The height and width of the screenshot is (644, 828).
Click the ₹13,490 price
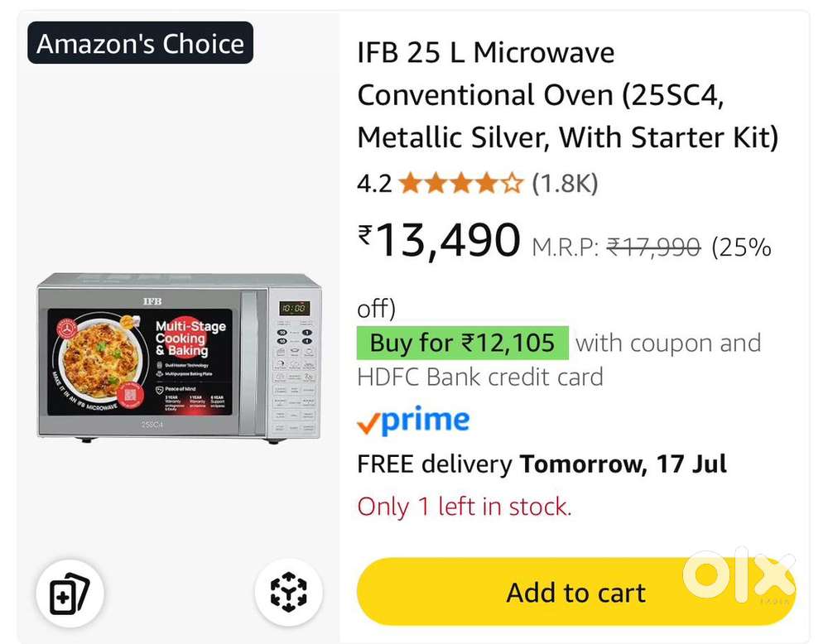[439, 240]
